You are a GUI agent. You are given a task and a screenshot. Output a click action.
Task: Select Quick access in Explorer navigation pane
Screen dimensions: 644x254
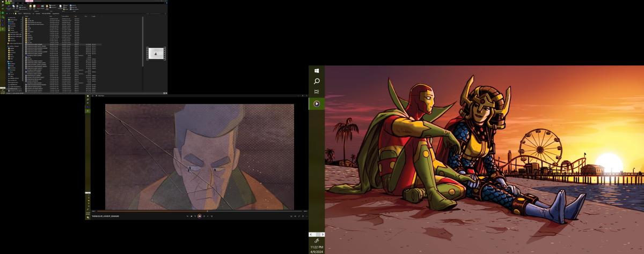tap(12, 18)
